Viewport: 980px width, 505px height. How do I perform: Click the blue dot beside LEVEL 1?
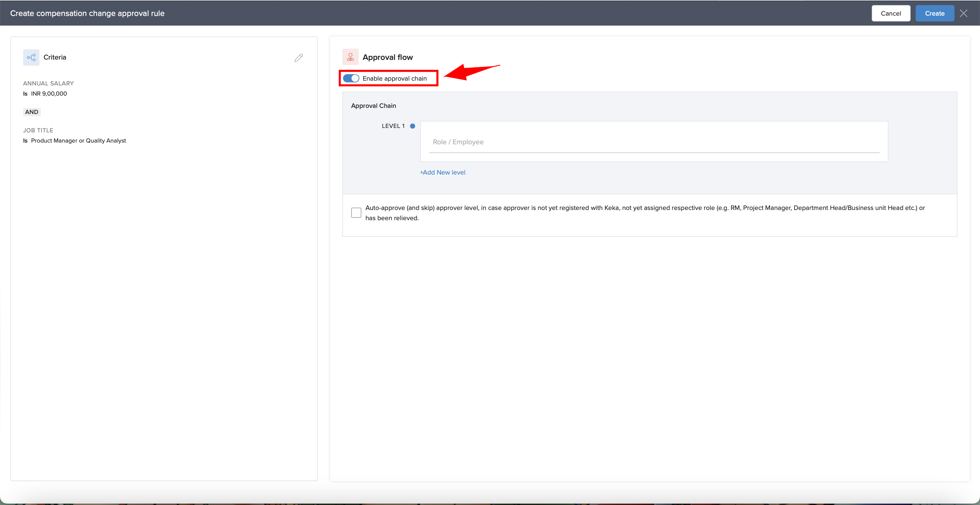(x=412, y=126)
